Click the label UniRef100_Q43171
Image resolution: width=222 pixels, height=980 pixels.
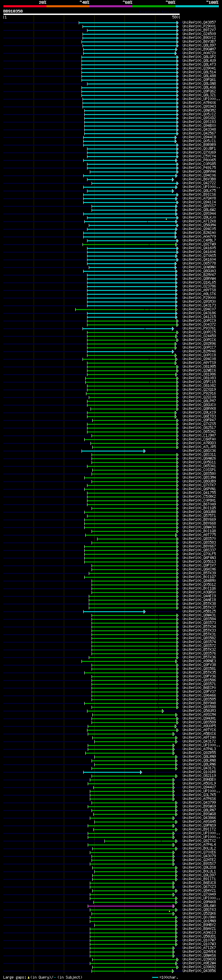coord(199,768)
